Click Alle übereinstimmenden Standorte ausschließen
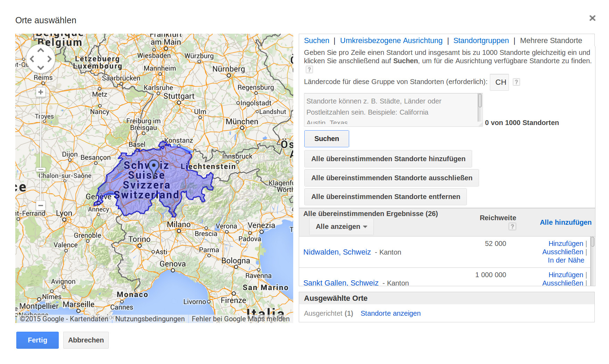This screenshot has height=364, width=609. click(x=392, y=178)
